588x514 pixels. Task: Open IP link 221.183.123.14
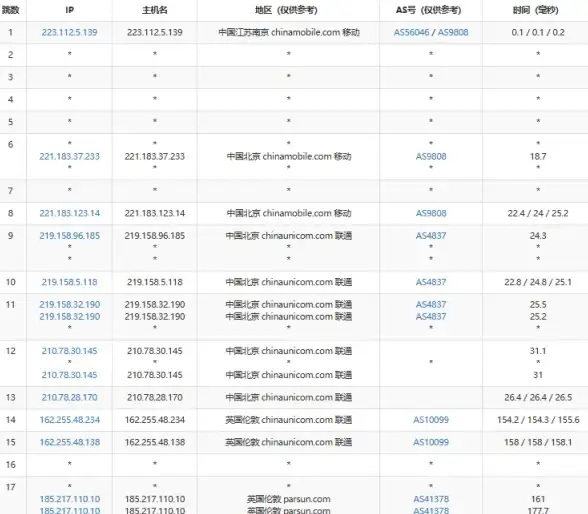(69, 213)
